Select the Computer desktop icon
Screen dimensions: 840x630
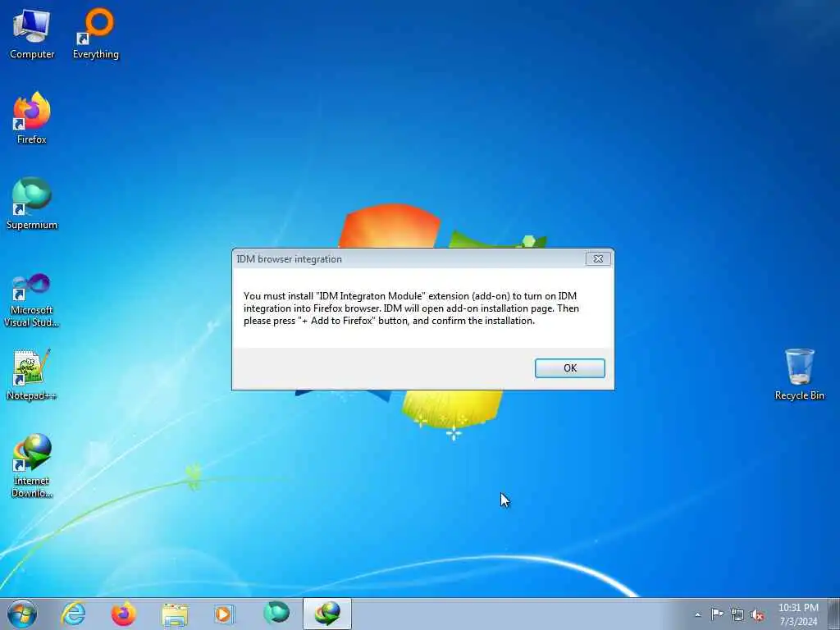coord(32,34)
